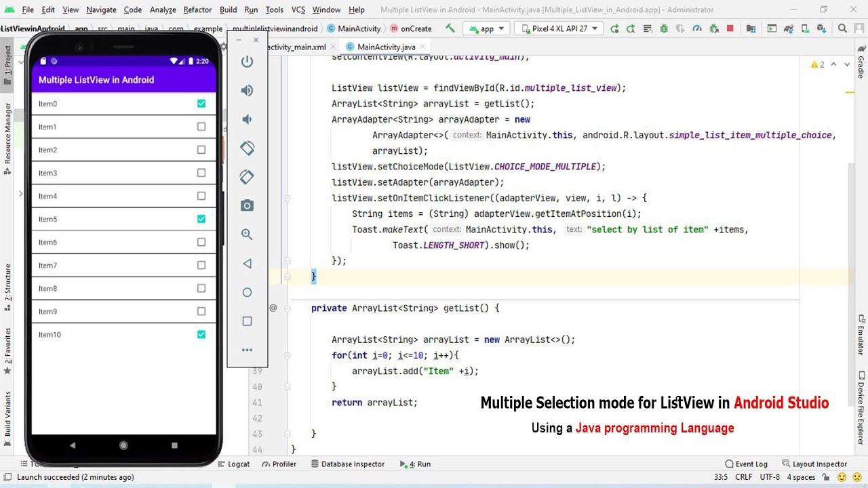Click the phone's on-screen back button
The width and height of the screenshot is (868, 488).
[x=73, y=445]
